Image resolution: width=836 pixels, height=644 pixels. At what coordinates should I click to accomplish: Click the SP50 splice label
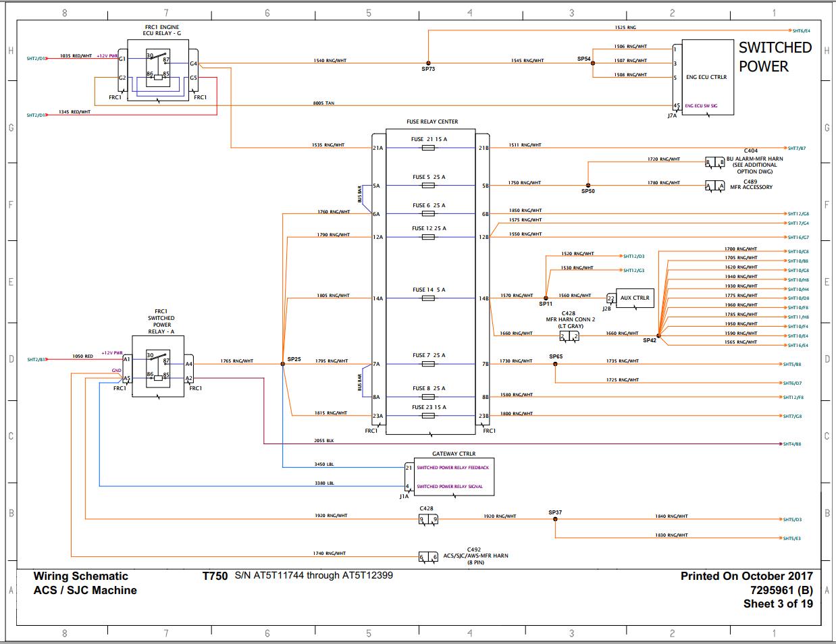click(x=587, y=192)
